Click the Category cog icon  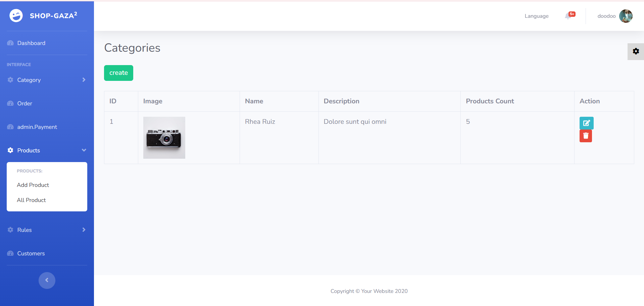[x=10, y=80]
